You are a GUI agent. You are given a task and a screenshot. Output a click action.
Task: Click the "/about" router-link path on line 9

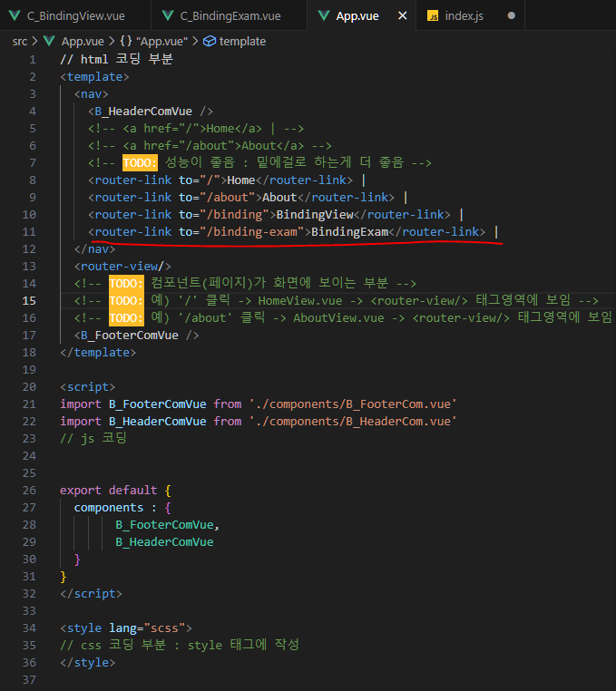point(230,198)
